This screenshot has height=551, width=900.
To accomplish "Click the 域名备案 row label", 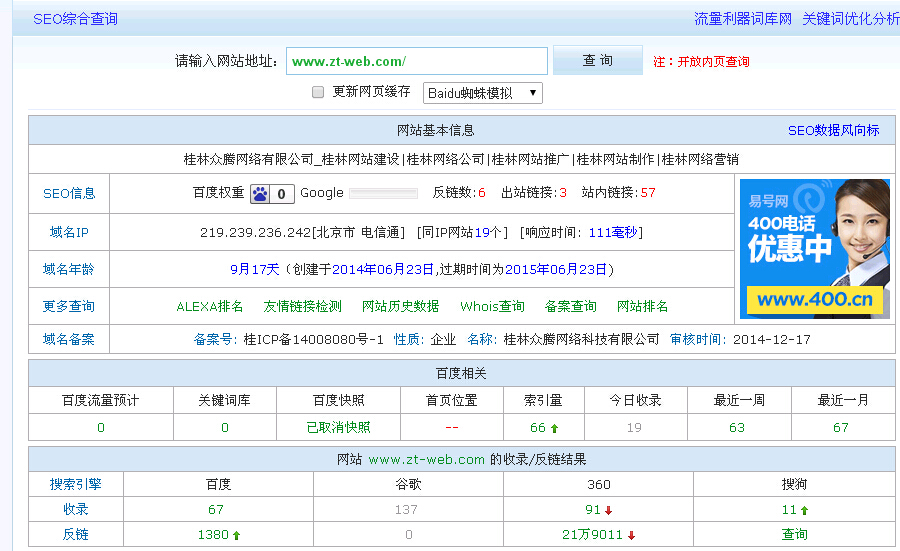I will [x=69, y=339].
